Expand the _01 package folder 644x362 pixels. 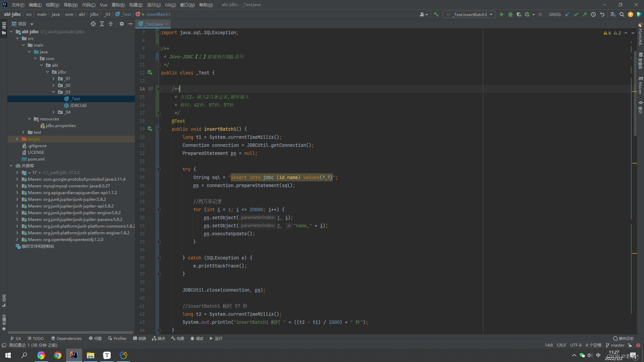[53, 78]
